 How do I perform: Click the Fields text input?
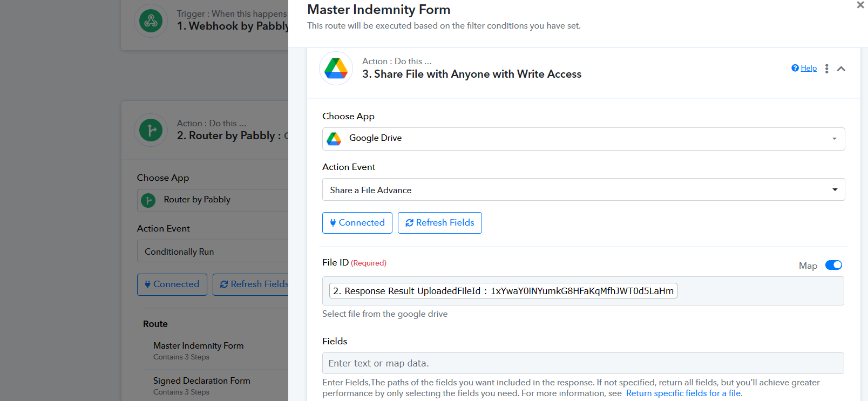[583, 363]
